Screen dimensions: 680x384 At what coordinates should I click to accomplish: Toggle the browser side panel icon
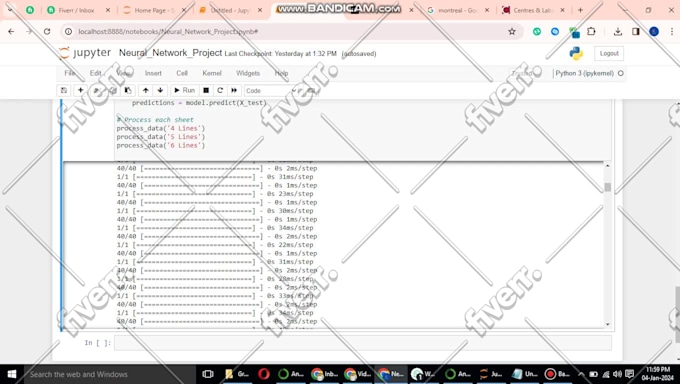tap(635, 31)
